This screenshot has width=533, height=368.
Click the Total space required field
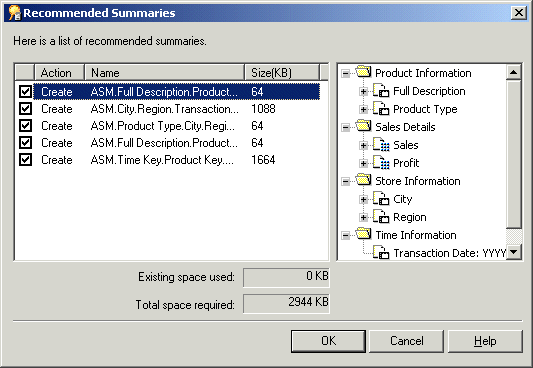point(286,303)
